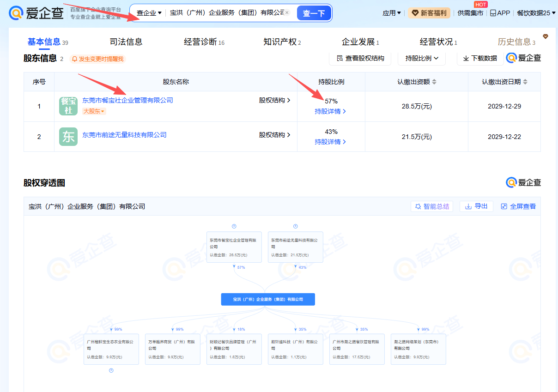Click the VIP diamond icon beside 历史信息
Screen dimensions: 558x392
(546, 36)
